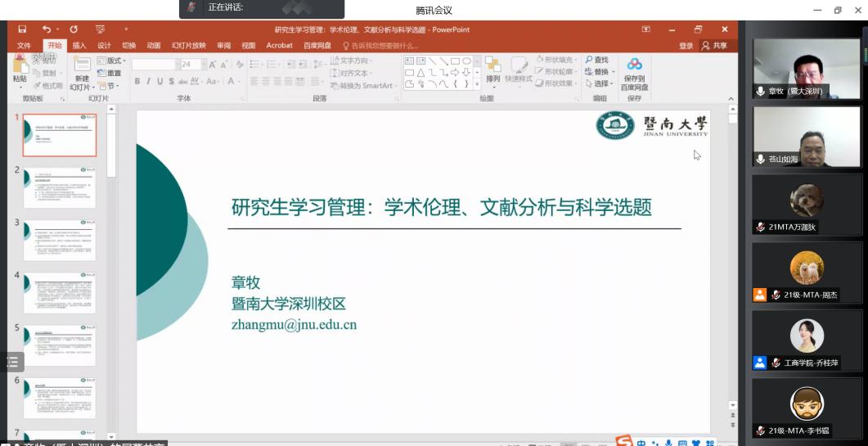Click the Paste (粘贴) clipboard icon
This screenshot has width=868, height=446.
click(20, 66)
